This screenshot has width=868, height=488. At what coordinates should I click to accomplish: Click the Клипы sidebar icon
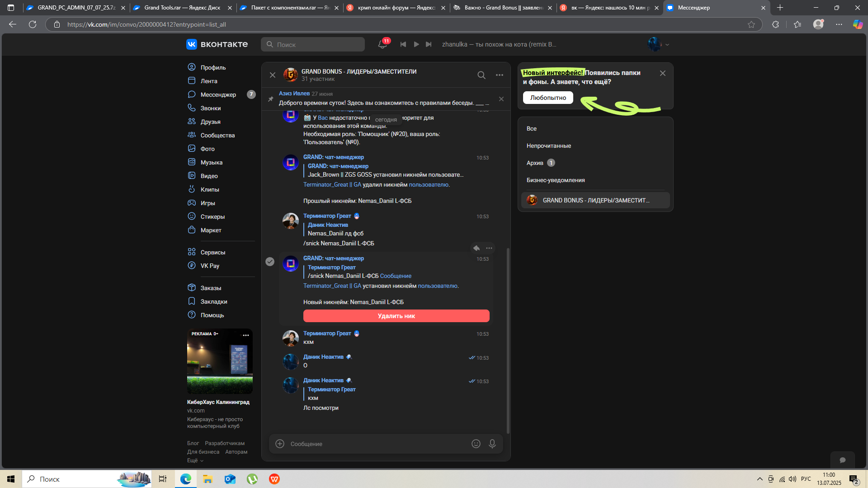click(x=192, y=189)
